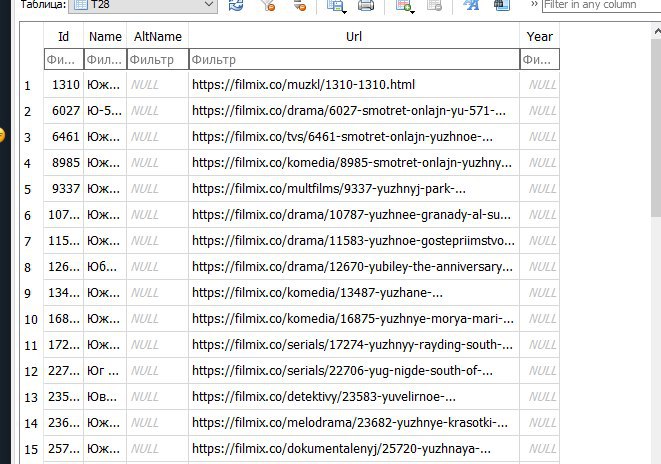Select Url cell drama/10787-yuzhnee-granady
The width and height of the screenshot is (661, 464).
354,215
